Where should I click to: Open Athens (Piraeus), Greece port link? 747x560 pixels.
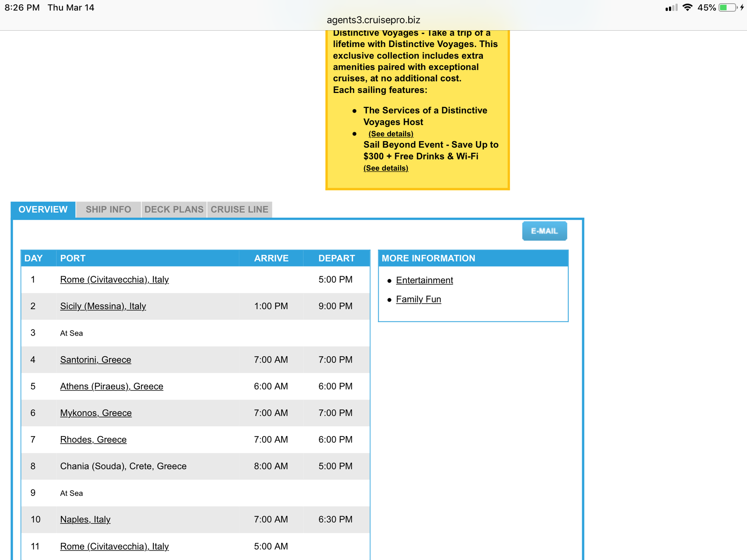pos(112,386)
